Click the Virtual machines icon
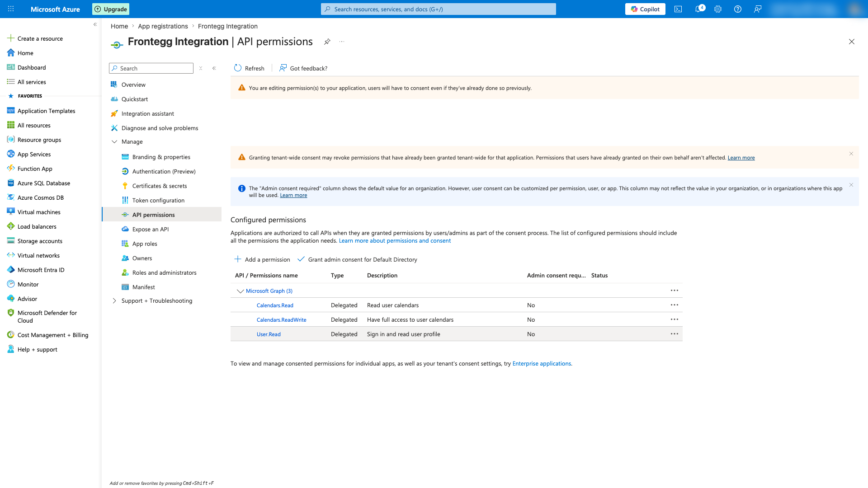 tap(11, 211)
